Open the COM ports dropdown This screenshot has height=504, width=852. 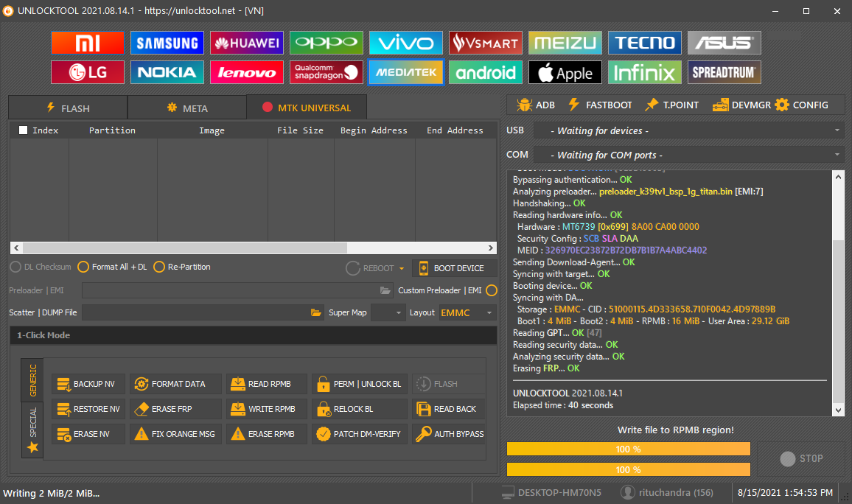coord(689,155)
